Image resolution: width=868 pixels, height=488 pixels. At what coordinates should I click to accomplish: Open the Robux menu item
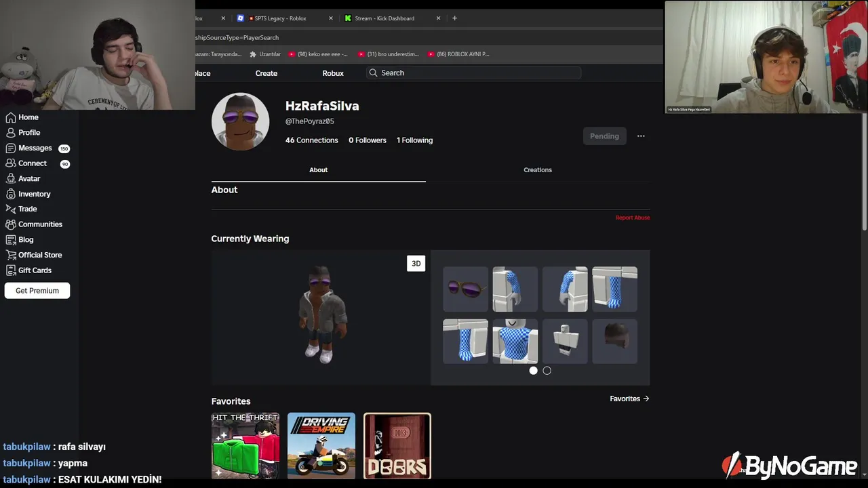point(333,73)
